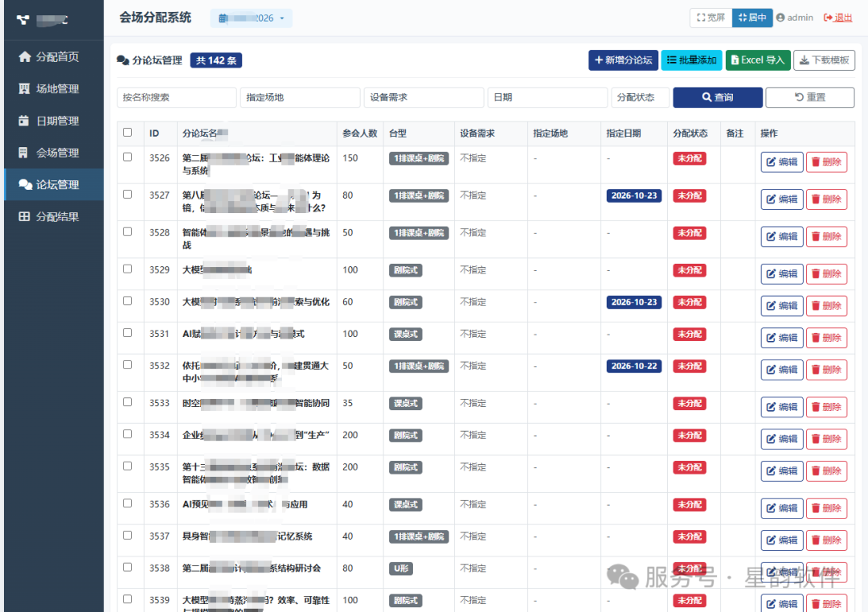The height and width of the screenshot is (612, 868).
Task: Open the 设备需求 filter dropdown
Action: 424,97
